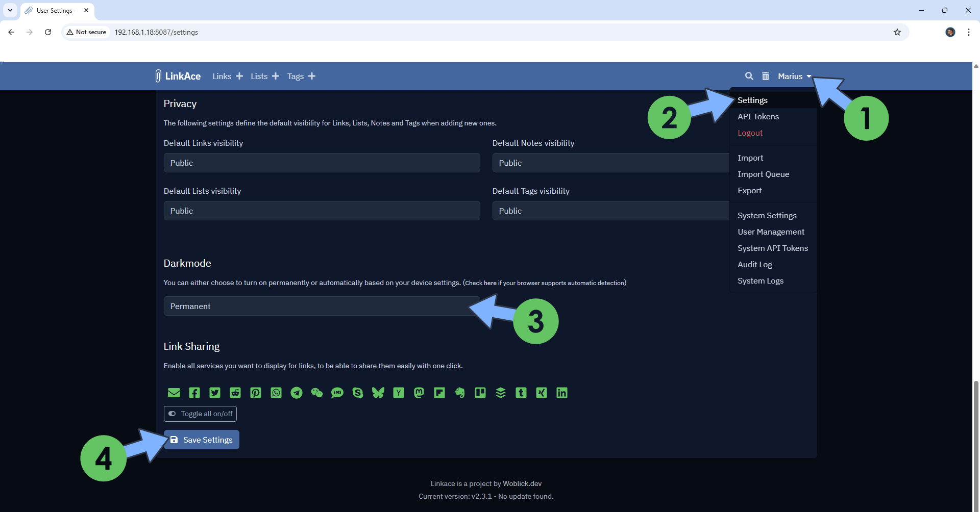Toggle the Facebook sharing icon
Viewport: 980px width, 512px height.
[x=194, y=393]
